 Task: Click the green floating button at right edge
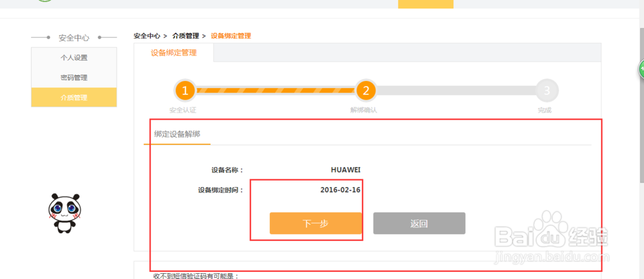click(641, 69)
